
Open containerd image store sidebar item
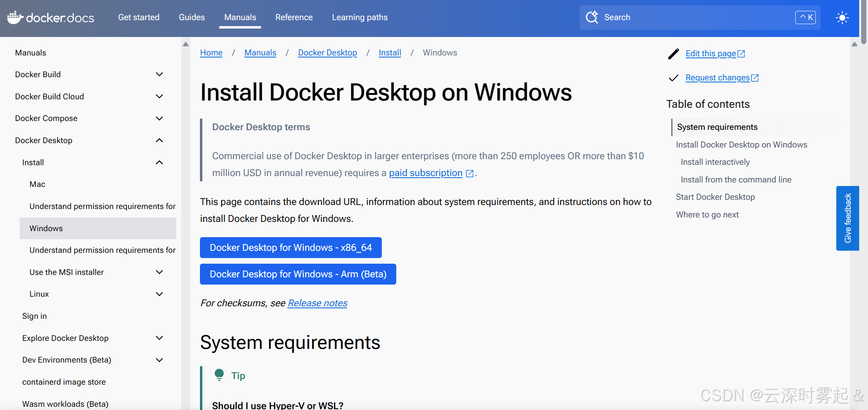point(64,382)
